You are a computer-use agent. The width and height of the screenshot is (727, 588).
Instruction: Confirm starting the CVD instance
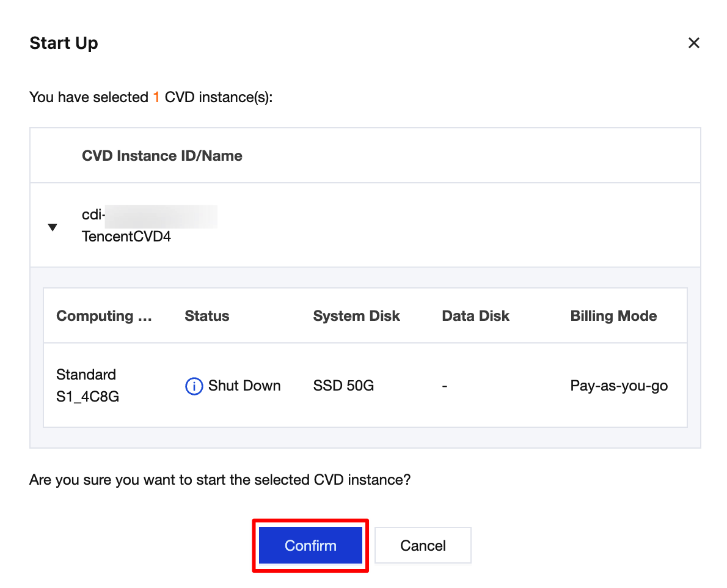310,545
